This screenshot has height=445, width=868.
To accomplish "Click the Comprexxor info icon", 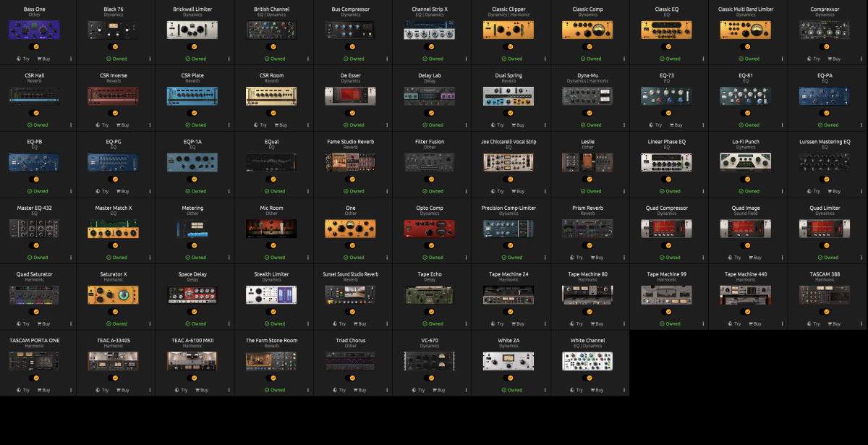I will (x=861, y=59).
